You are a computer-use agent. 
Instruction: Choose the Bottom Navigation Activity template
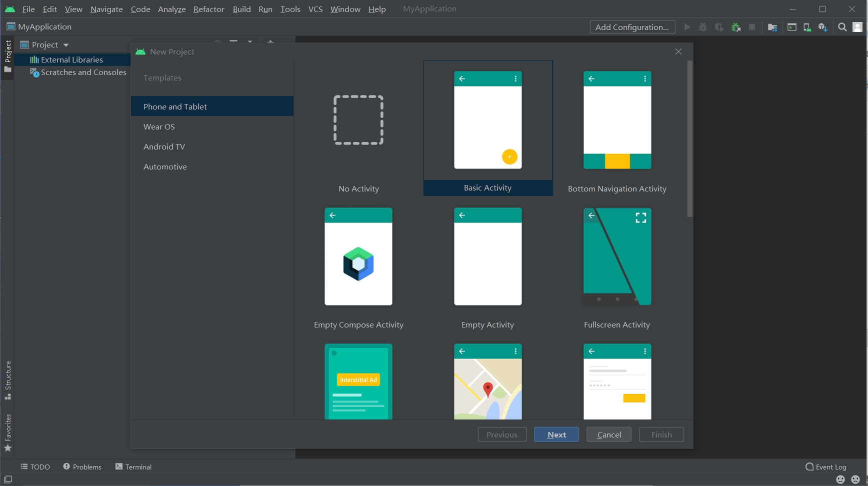[x=617, y=128]
